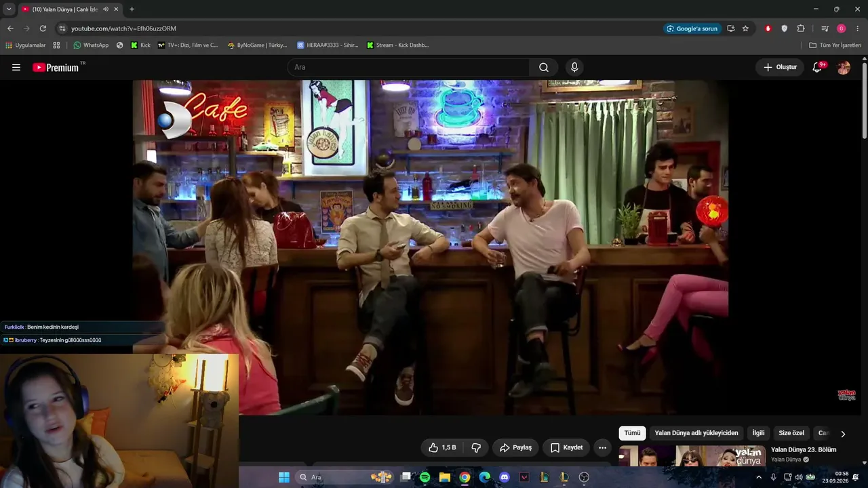Click the YouTube search input field
Viewport: 868px width, 488px height.
pyautogui.click(x=408, y=67)
